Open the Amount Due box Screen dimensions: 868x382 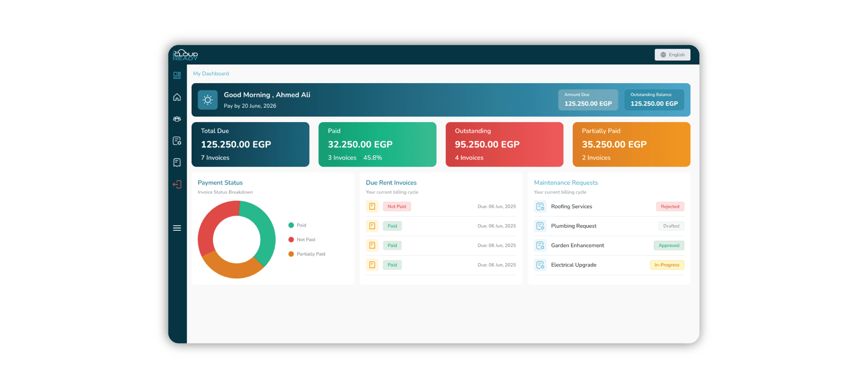[x=588, y=100]
